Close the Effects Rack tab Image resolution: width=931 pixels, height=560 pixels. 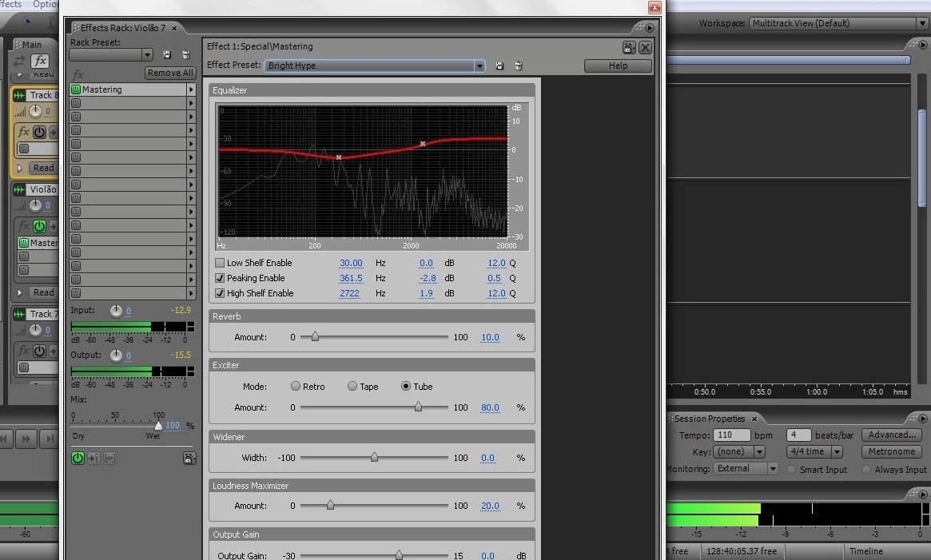click(174, 29)
